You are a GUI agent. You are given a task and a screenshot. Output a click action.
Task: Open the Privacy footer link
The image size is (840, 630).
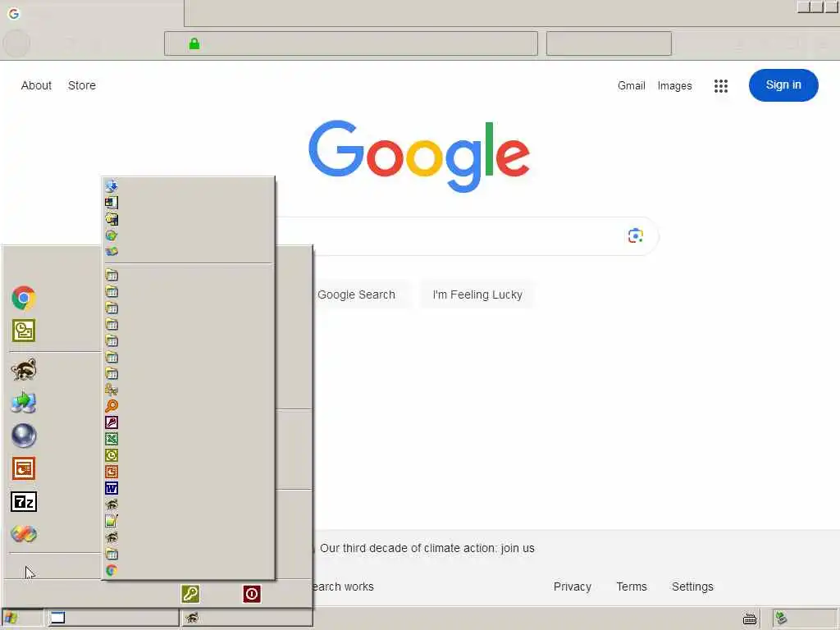(572, 587)
